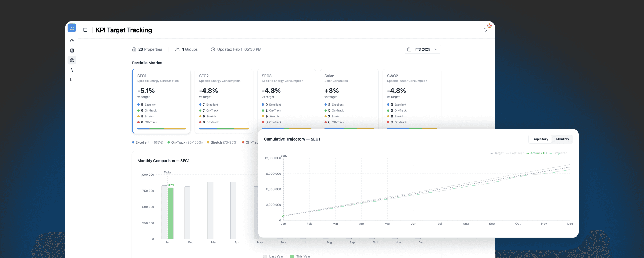Open the YTD 2025 date range dropdown

[x=422, y=49]
